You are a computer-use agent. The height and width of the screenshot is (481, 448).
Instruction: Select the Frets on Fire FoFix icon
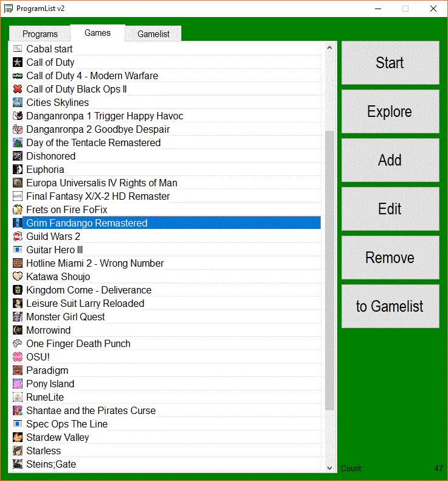[x=18, y=209]
